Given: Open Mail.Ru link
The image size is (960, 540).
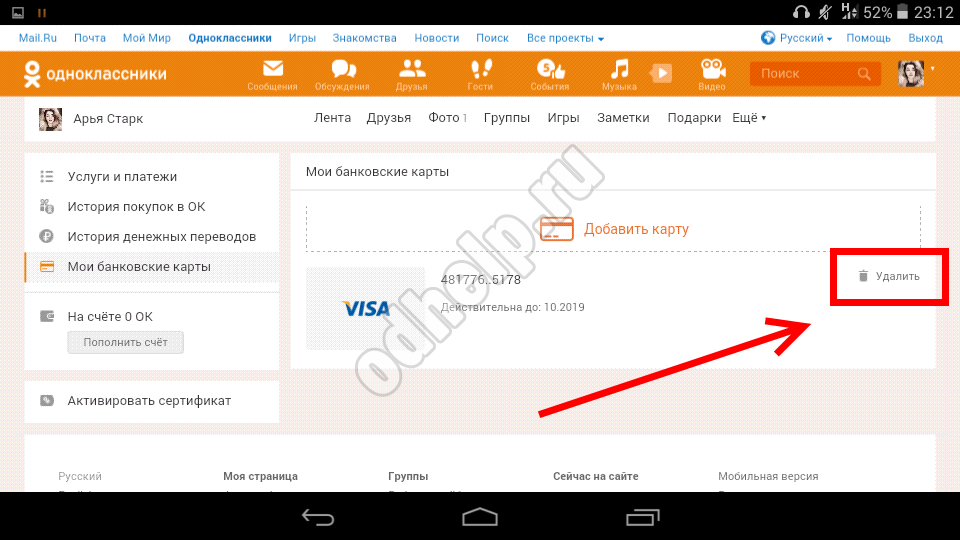Looking at the screenshot, I should (38, 38).
